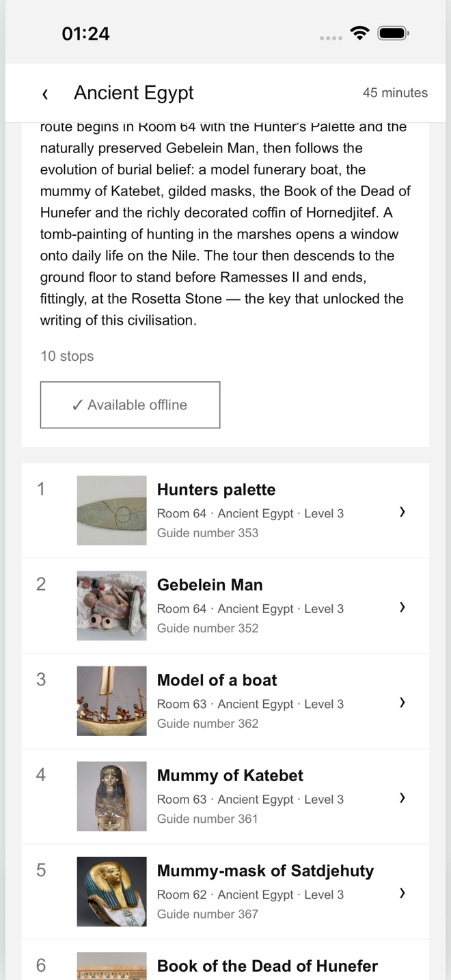The height and width of the screenshot is (980, 451).
Task: Open the Hunters palette stop title
Action: pos(216,489)
